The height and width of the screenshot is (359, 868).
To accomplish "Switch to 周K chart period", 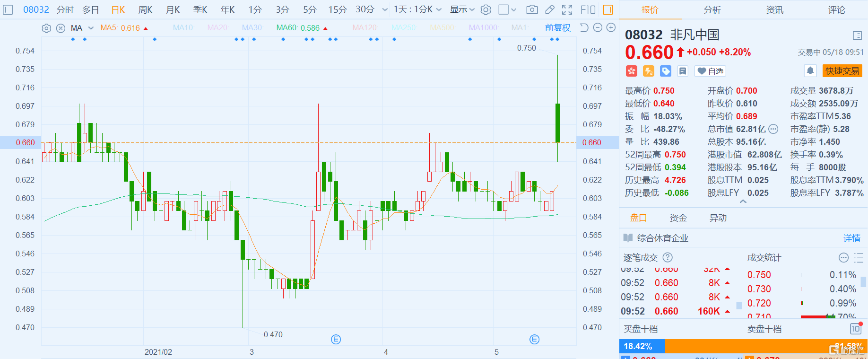I will (146, 9).
